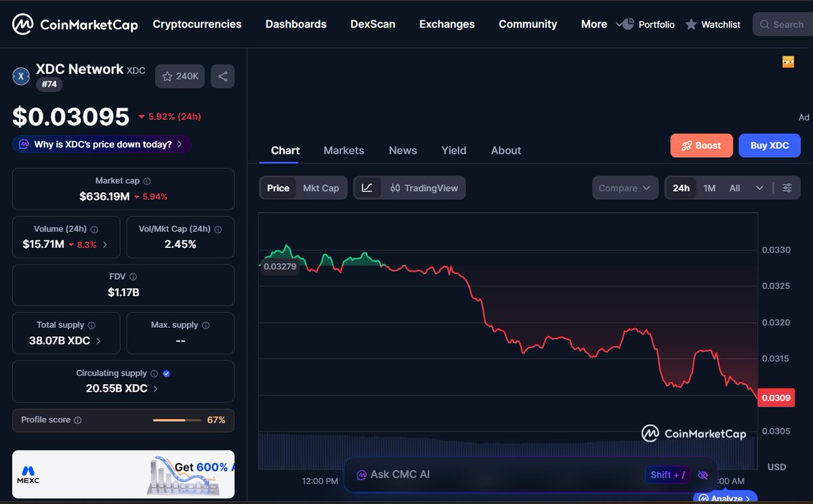Click the Buy XDC button

pyautogui.click(x=769, y=146)
